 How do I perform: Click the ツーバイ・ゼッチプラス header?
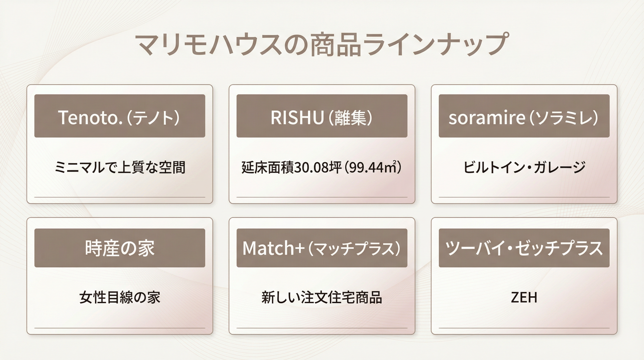(x=524, y=248)
